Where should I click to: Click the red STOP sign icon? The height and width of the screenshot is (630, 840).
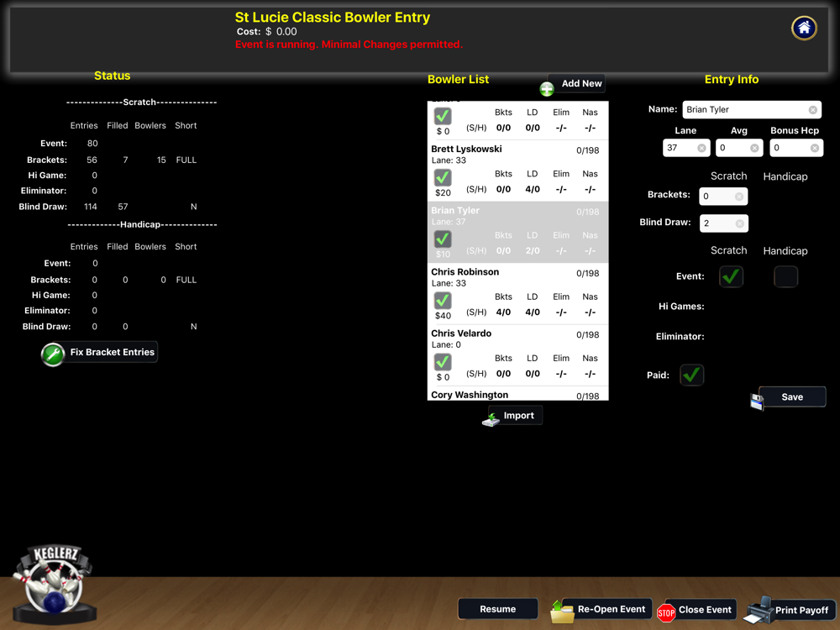coord(666,613)
